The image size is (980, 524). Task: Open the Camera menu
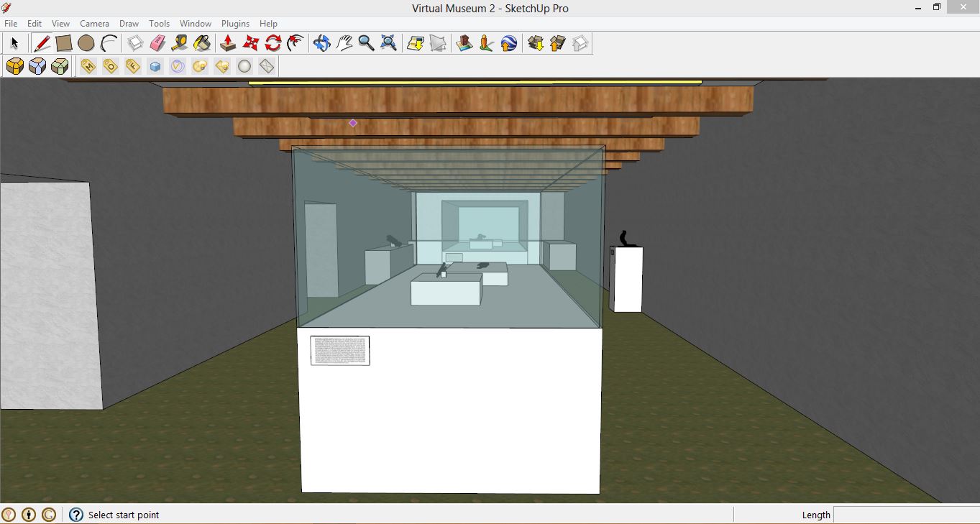pos(94,24)
